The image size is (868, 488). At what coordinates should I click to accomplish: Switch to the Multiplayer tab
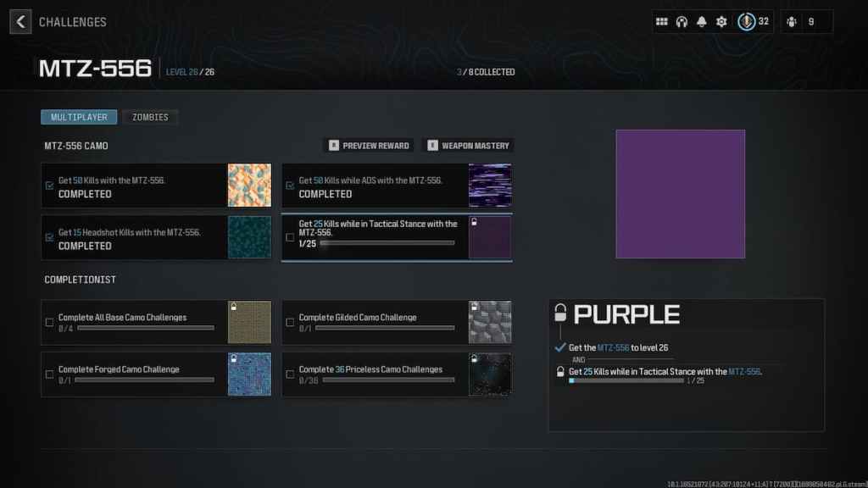79,117
